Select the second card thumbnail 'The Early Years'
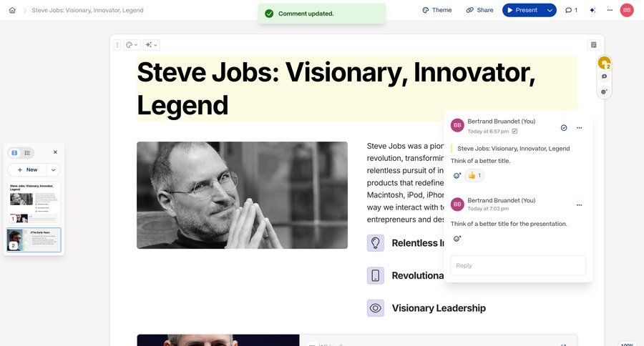644x346 pixels. [34, 239]
